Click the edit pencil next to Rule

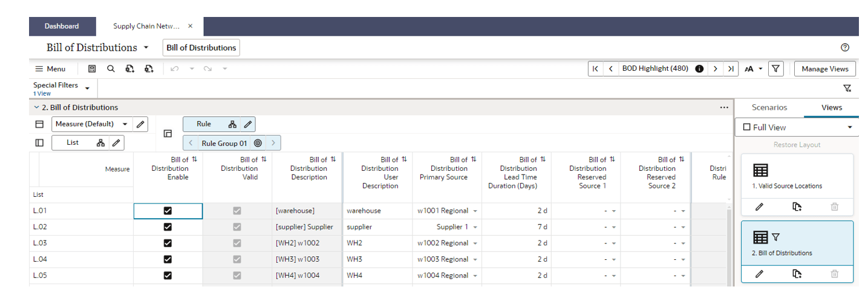pos(247,124)
